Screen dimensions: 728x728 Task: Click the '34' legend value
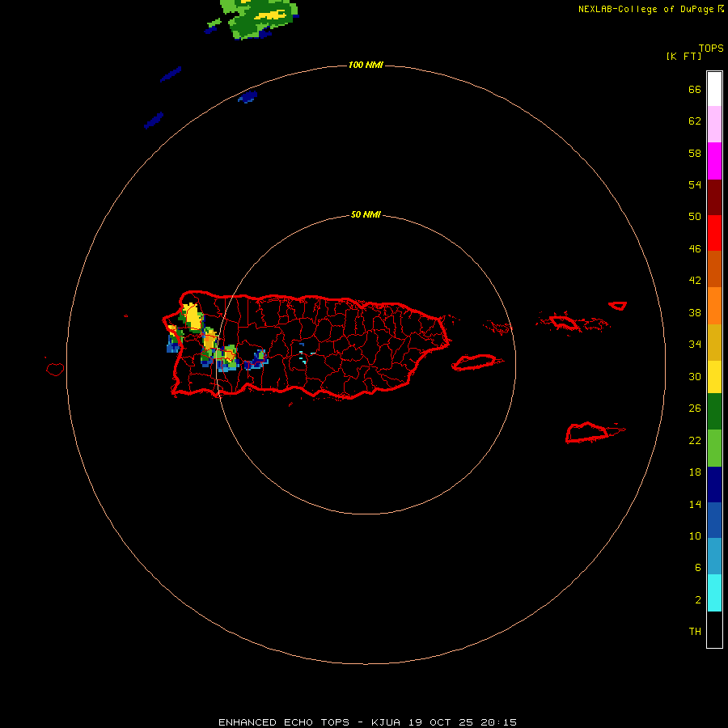click(x=695, y=344)
